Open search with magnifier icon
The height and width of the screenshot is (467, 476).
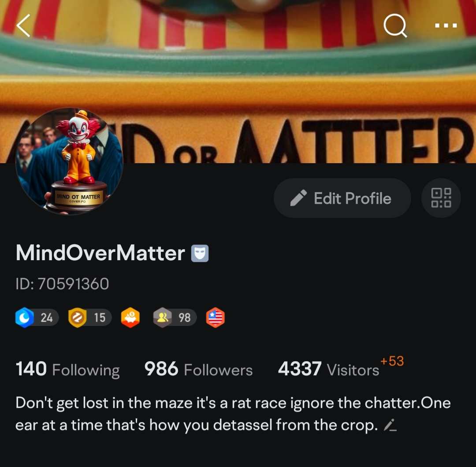point(395,26)
